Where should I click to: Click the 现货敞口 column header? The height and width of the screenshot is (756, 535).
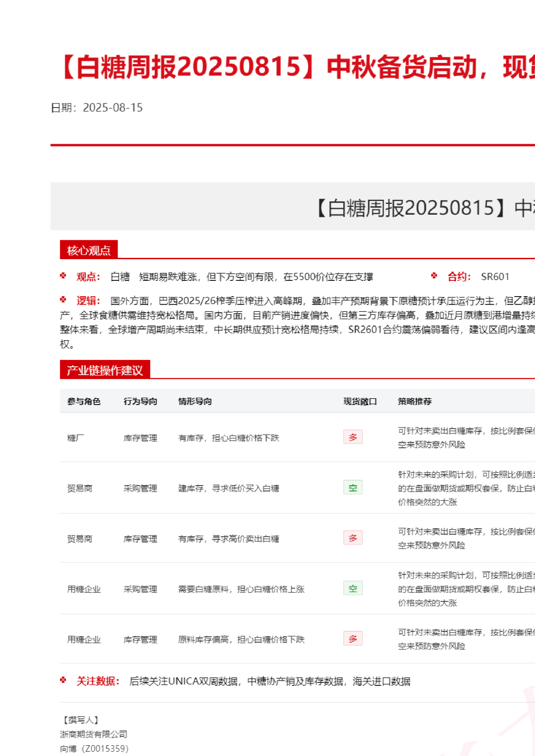tap(360, 401)
